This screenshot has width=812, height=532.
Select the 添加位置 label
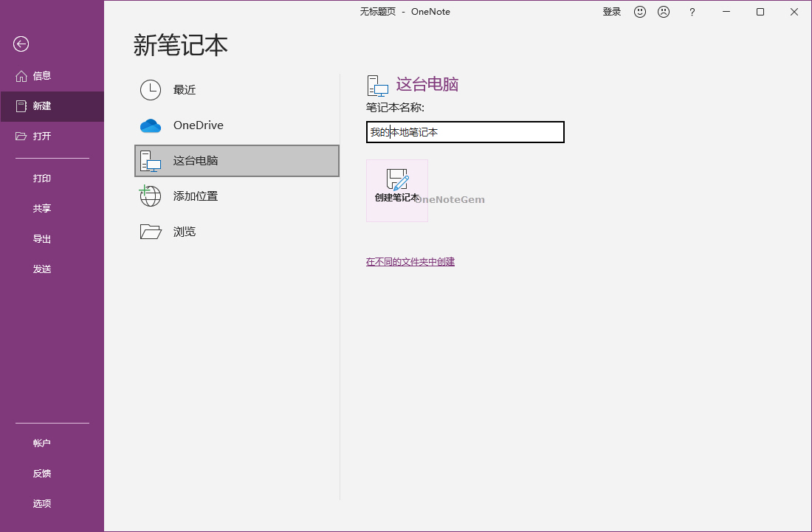[195, 196]
